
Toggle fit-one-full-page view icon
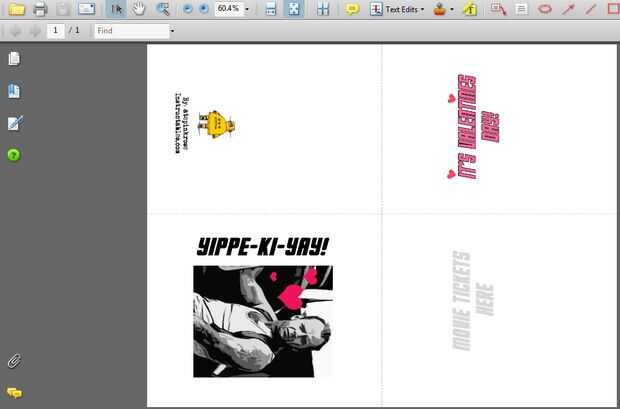pyautogui.click(x=294, y=8)
